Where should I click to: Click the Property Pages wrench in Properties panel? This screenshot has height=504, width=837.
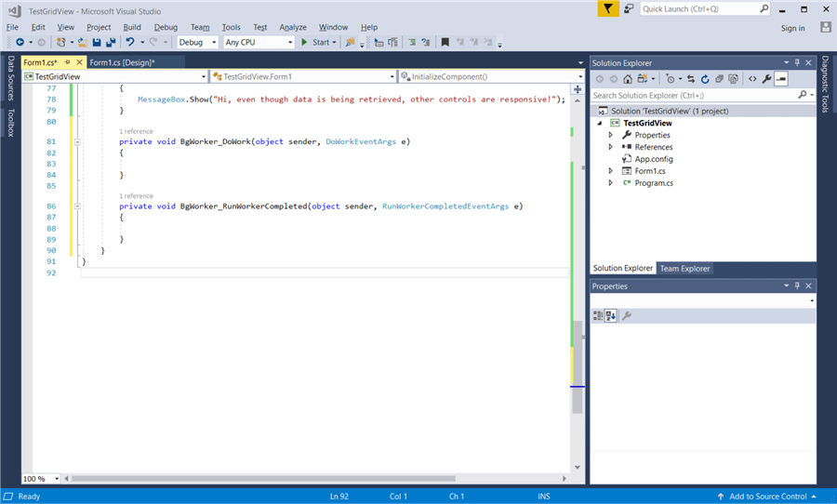click(627, 316)
